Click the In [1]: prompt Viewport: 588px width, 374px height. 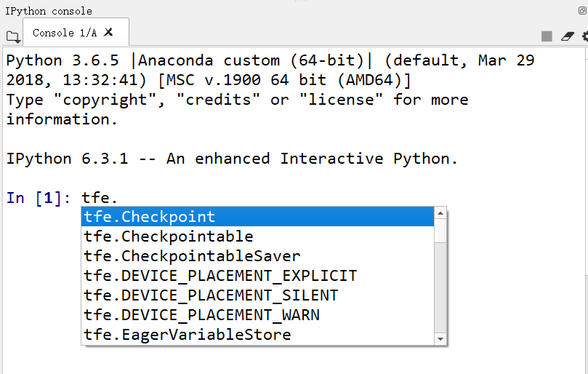click(39, 198)
